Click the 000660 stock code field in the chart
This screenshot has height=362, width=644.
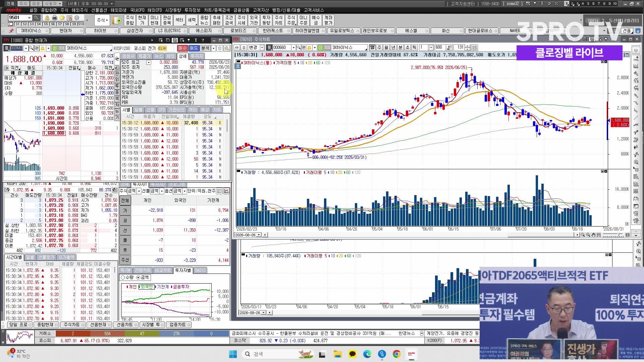(x=282, y=48)
